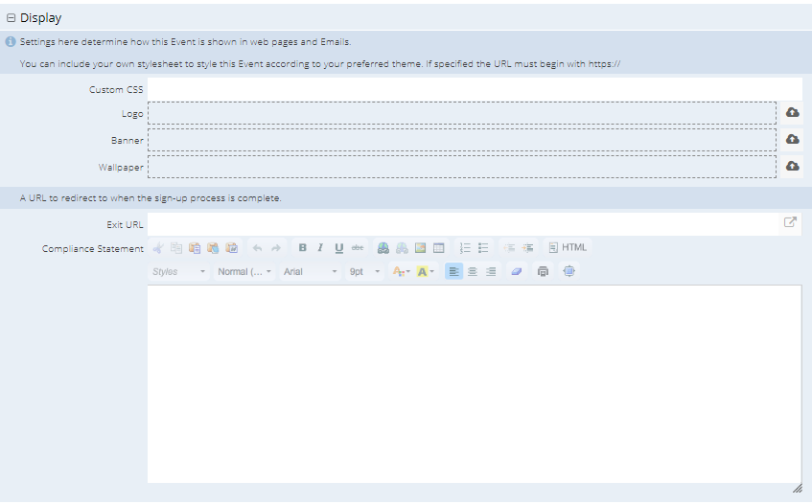812x504 pixels.
Task: Collapse the Display section
Action: click(x=11, y=18)
